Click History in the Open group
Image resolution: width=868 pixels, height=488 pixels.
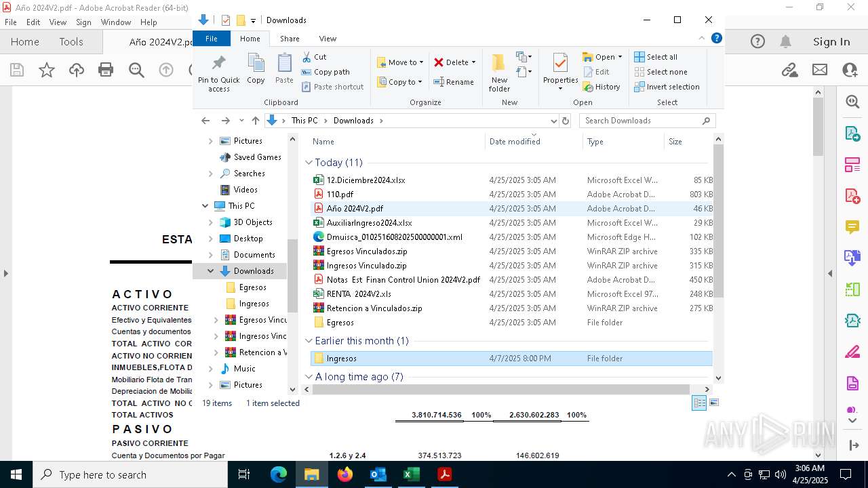click(601, 87)
